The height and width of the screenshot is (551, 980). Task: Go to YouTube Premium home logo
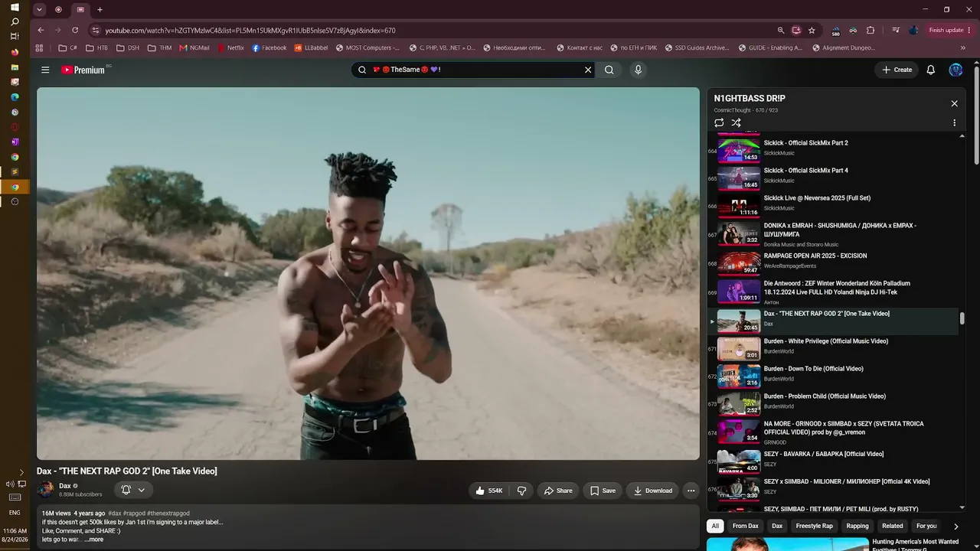[83, 70]
